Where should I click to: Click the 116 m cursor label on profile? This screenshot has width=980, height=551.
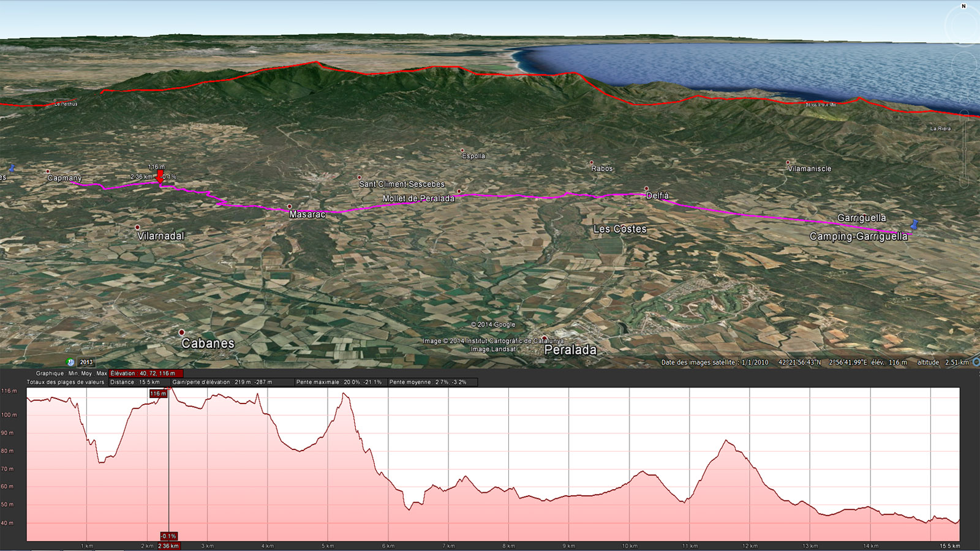tap(158, 394)
